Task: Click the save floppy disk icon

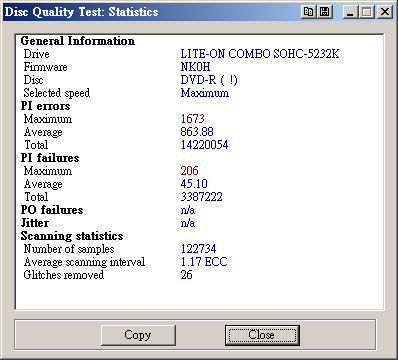Action: tap(325, 12)
